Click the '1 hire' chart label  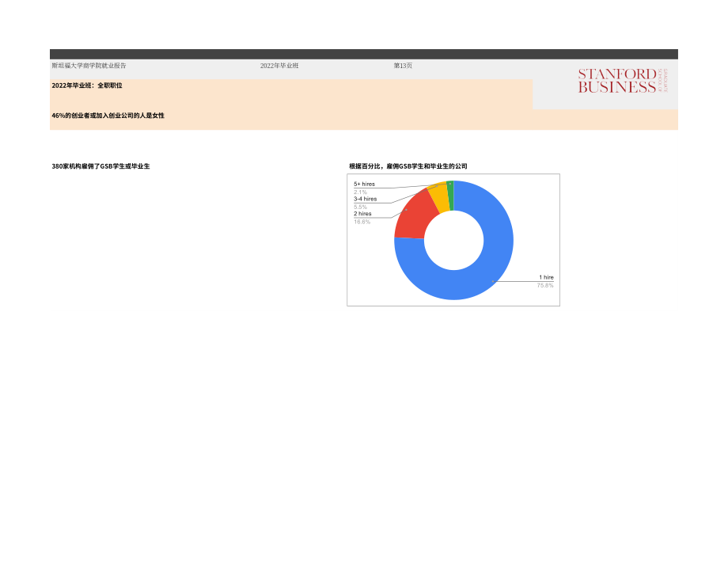click(546, 277)
